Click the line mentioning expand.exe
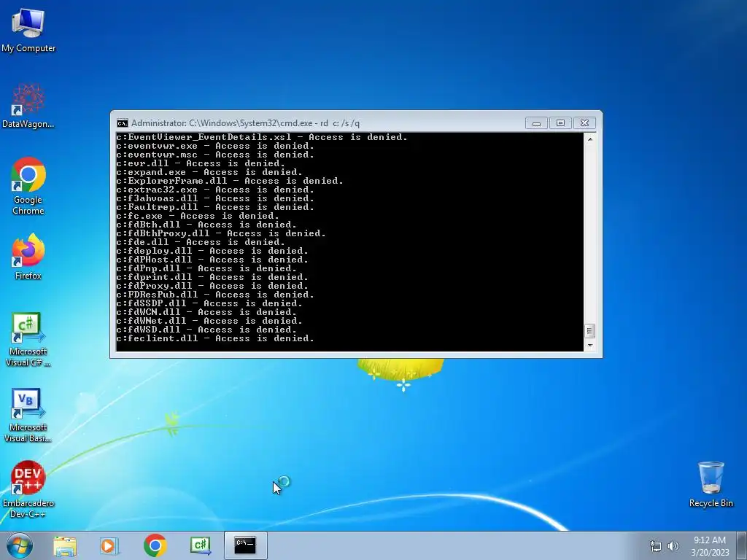Image resolution: width=747 pixels, height=560 pixels. coord(209,172)
